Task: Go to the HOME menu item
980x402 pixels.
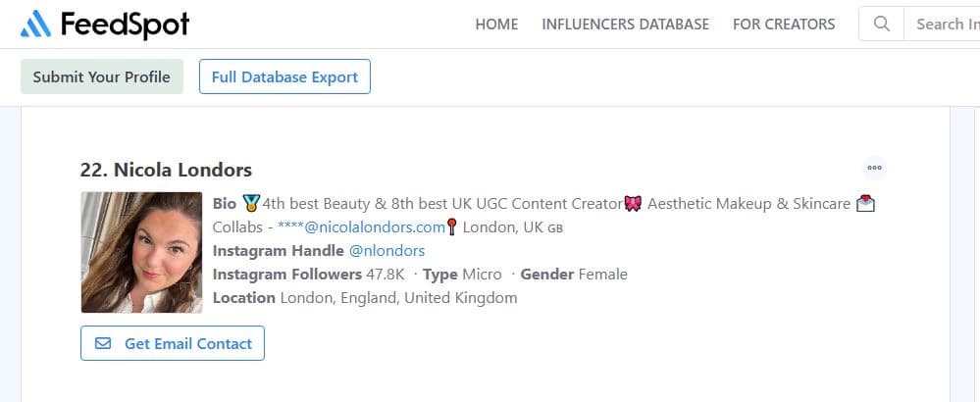Action: click(x=496, y=24)
